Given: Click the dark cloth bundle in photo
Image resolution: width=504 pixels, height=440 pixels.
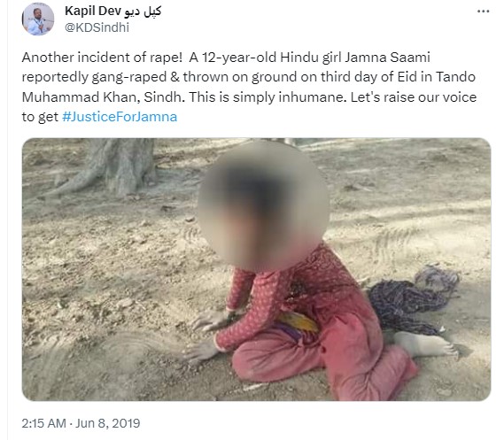Looking at the screenshot, I should (x=411, y=302).
